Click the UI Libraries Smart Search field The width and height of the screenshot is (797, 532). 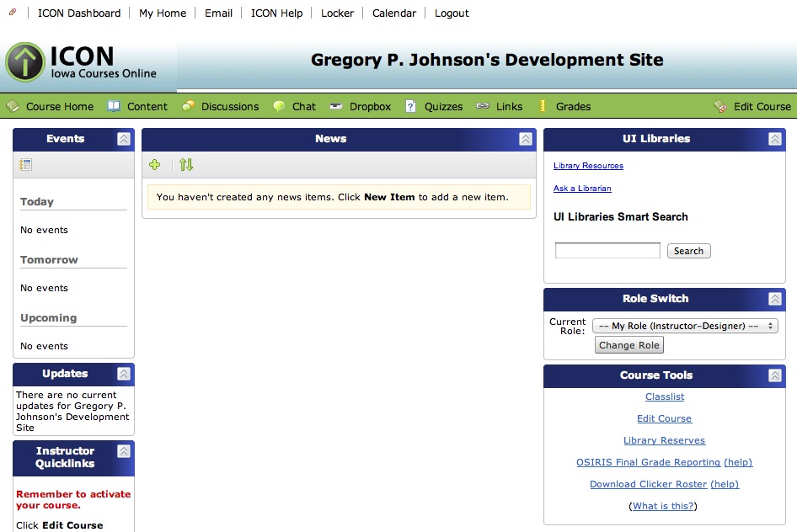(607, 250)
